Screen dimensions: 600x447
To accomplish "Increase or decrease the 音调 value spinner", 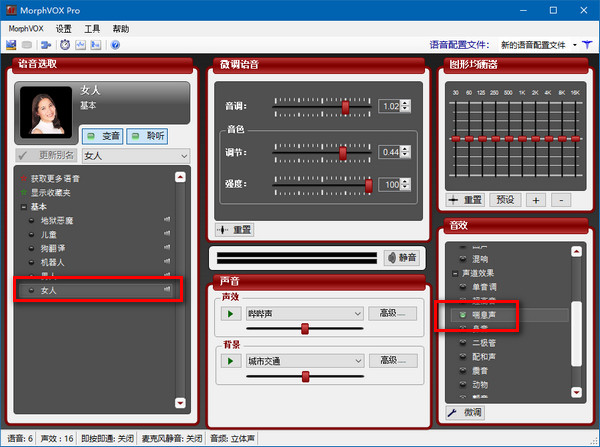I will pos(406,106).
